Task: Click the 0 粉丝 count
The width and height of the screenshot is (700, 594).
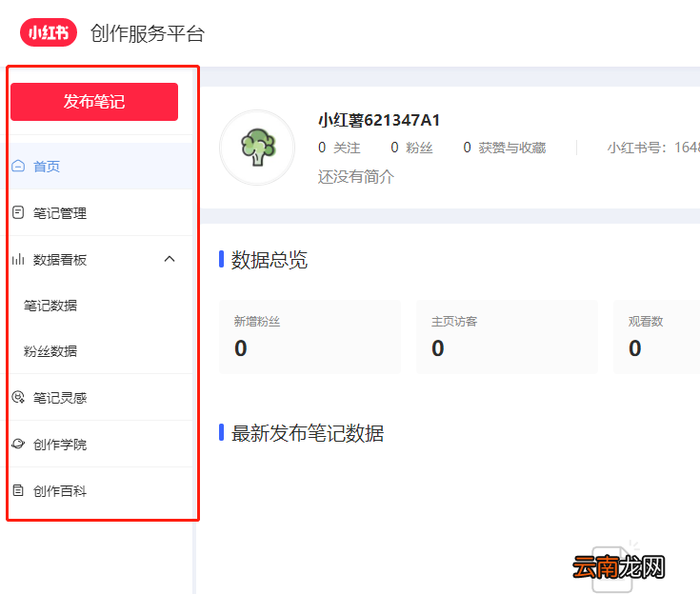Action: pyautogui.click(x=411, y=148)
